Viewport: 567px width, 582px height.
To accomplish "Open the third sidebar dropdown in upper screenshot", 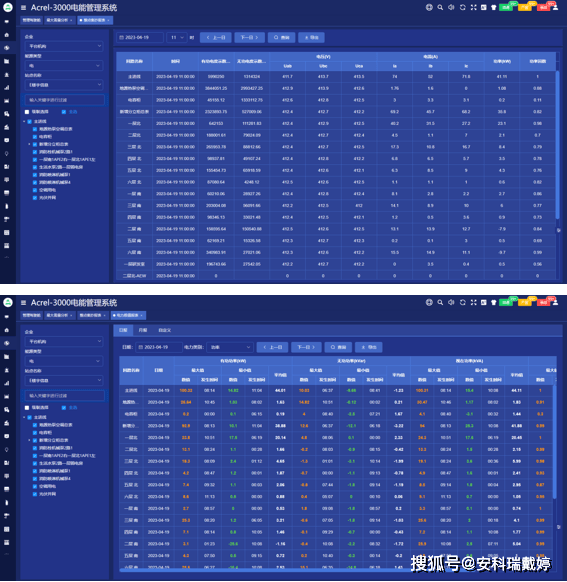I will click(64, 85).
